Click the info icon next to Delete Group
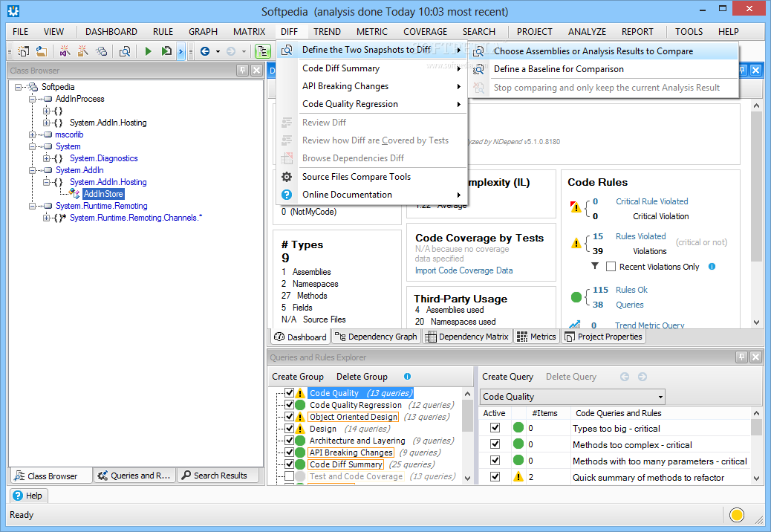The width and height of the screenshot is (771, 532). pos(407,377)
